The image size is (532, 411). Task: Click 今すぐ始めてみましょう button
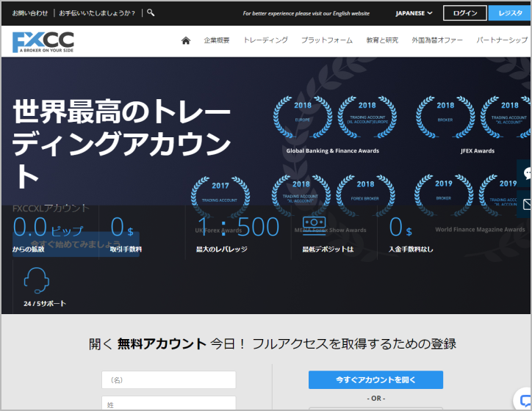[76, 244]
